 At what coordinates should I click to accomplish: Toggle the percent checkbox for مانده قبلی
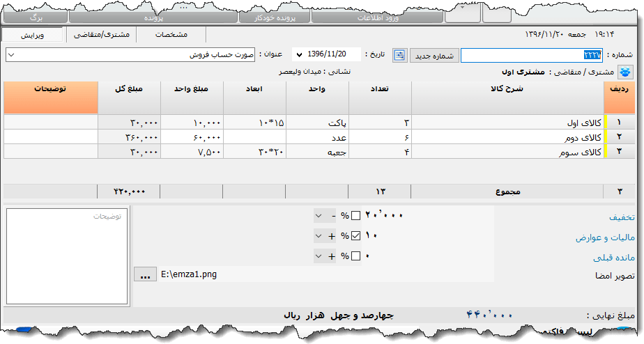(x=355, y=256)
